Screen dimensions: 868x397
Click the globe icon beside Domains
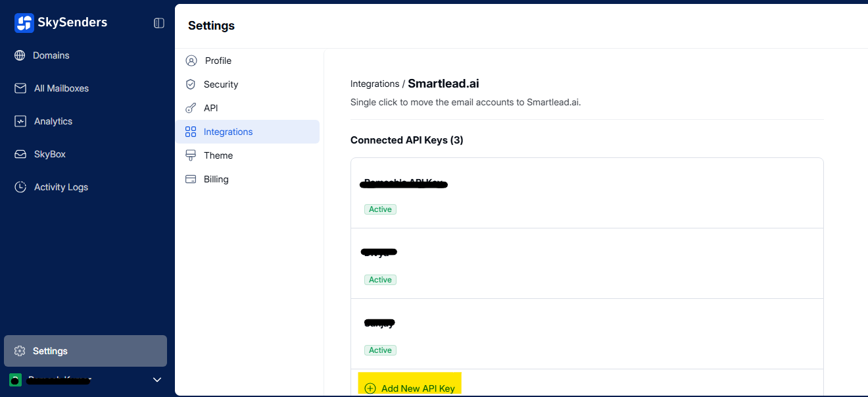click(x=20, y=55)
